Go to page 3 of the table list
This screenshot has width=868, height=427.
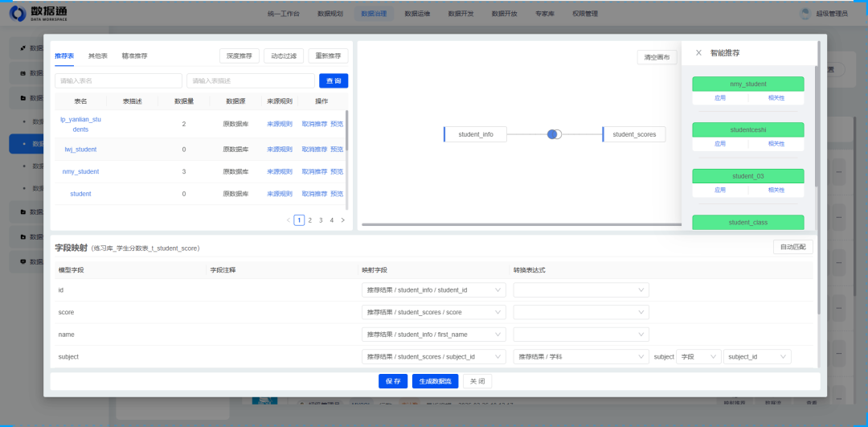tap(321, 220)
